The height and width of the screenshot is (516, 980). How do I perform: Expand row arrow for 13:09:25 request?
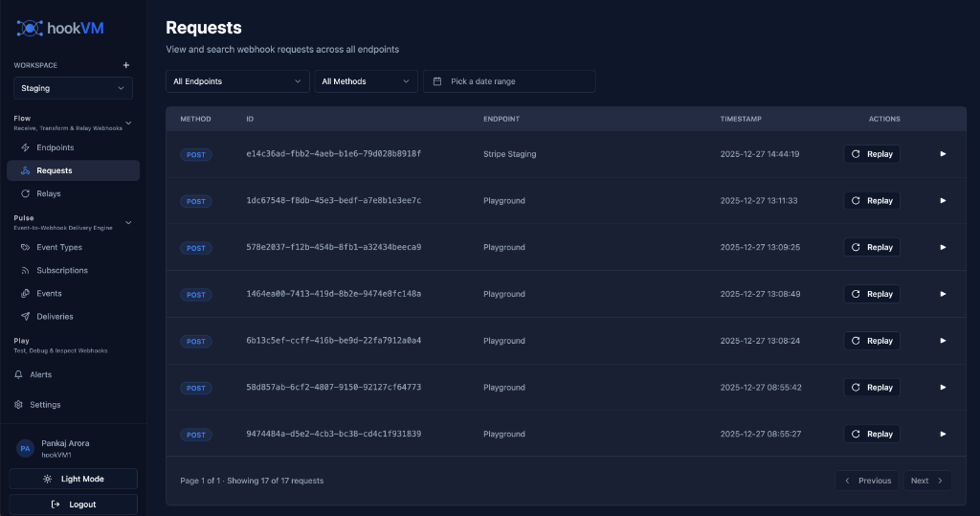[943, 247]
